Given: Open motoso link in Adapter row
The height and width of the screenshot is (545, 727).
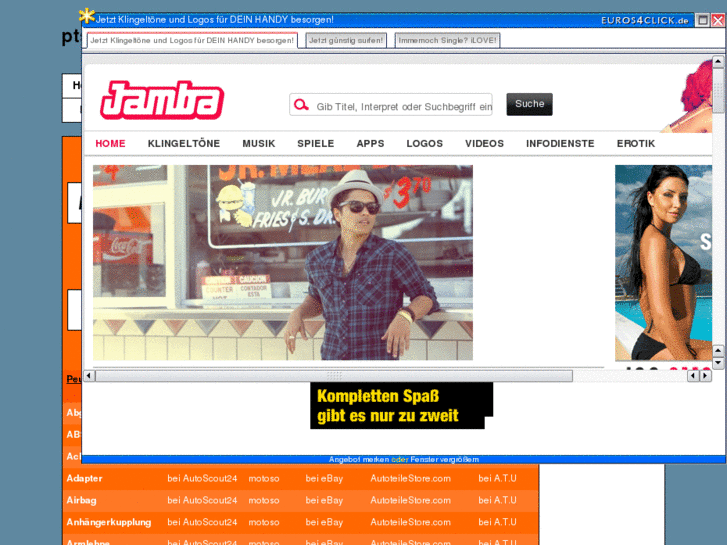Looking at the screenshot, I should [x=264, y=479].
